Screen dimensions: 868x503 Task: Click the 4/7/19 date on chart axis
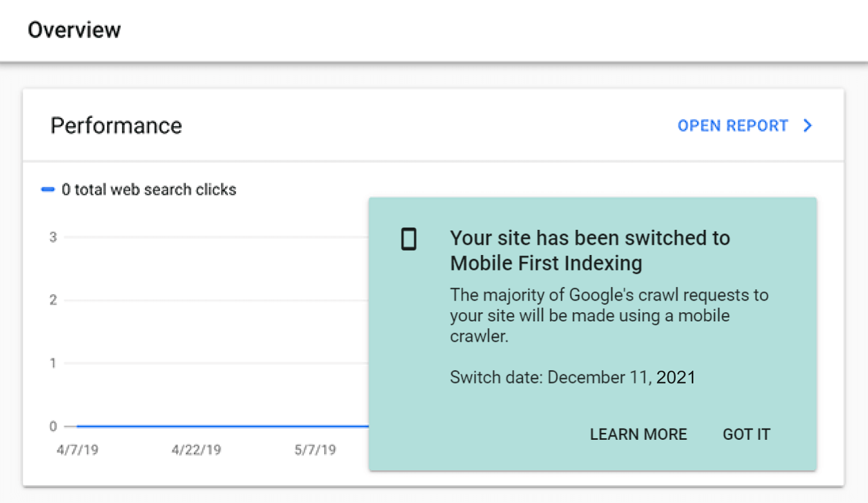click(x=78, y=450)
